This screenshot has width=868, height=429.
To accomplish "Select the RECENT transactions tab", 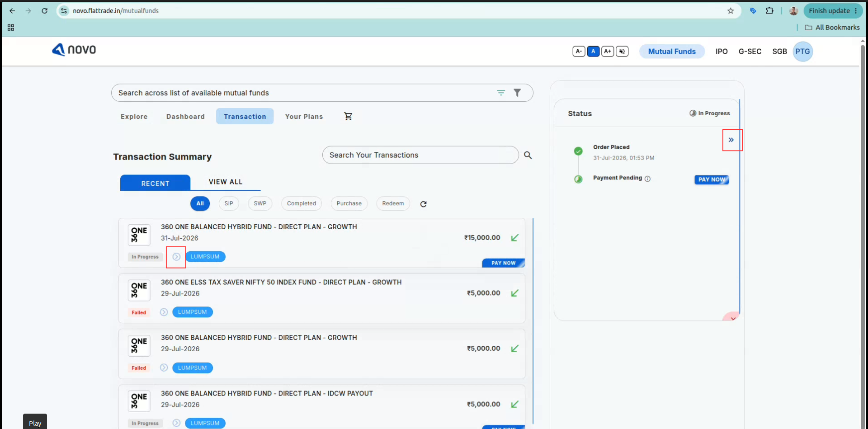I will click(155, 183).
